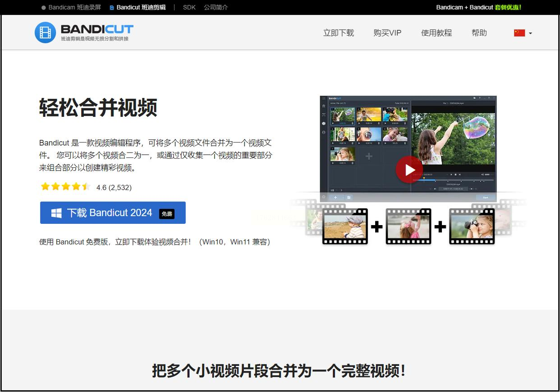Image resolution: width=560 pixels, height=392 pixels.
Task: Open the 购买VIP menu item
Action: point(387,33)
